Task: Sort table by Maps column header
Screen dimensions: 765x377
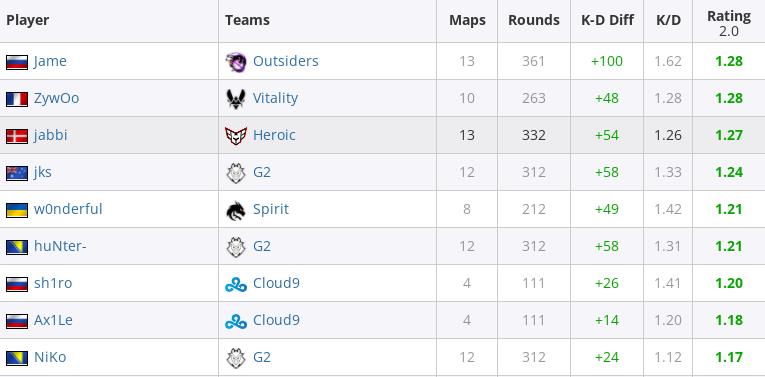Action: 467,20
